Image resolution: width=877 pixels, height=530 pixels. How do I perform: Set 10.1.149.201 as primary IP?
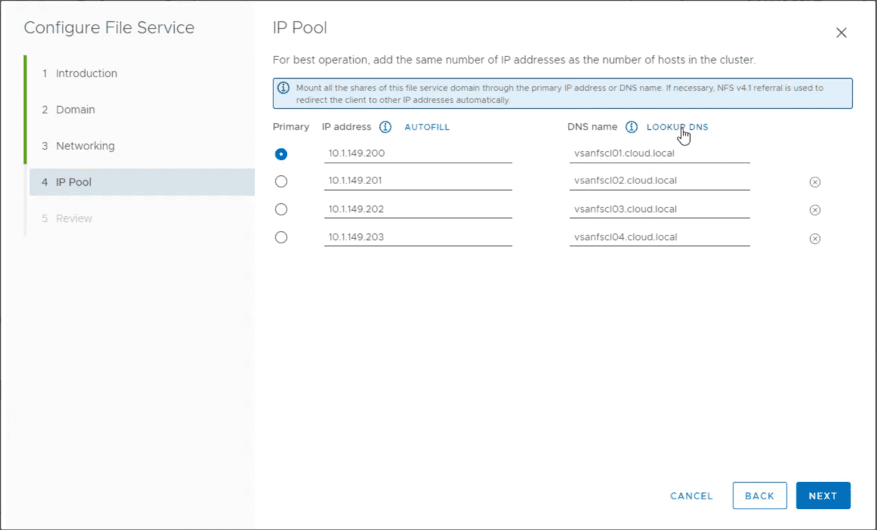coord(281,181)
